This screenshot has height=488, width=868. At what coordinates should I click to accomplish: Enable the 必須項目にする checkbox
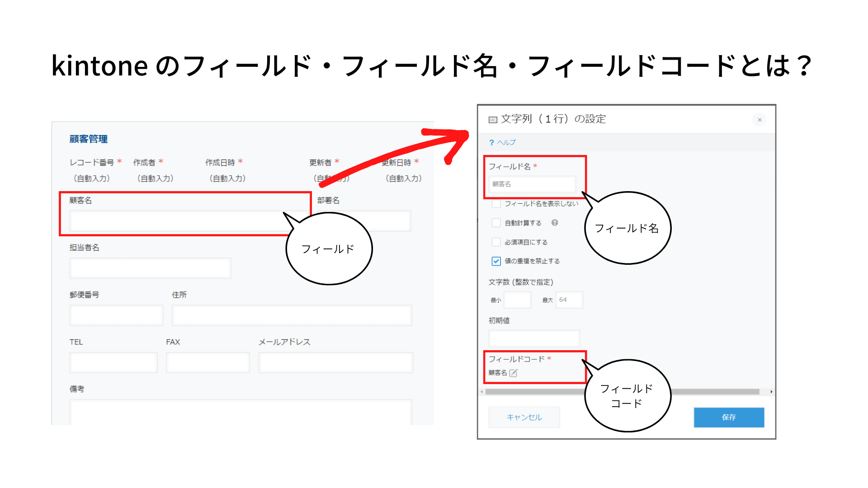click(495, 242)
